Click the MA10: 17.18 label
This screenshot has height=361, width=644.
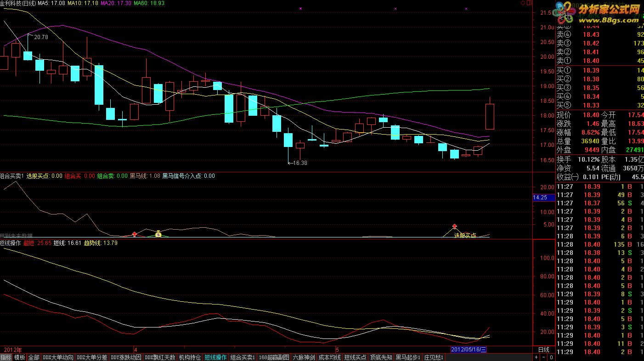(x=83, y=3)
